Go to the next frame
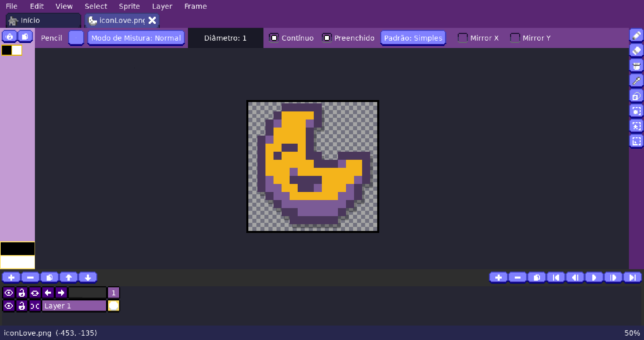 click(613, 278)
